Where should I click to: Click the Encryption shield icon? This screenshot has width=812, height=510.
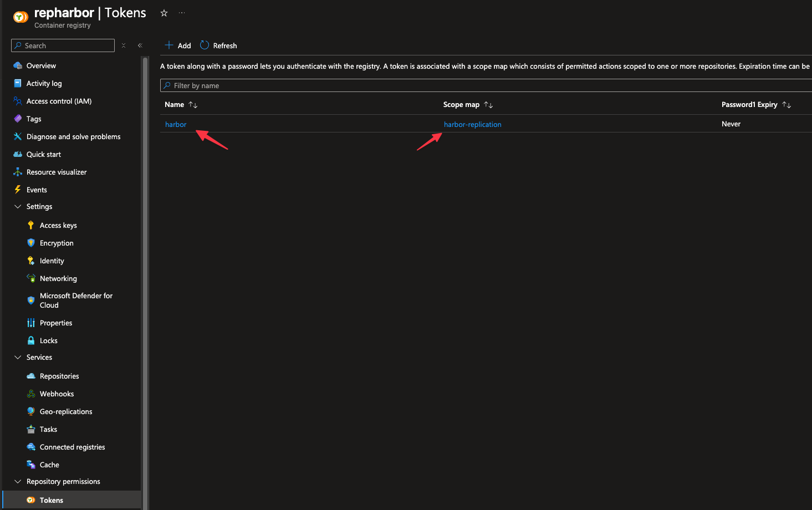[x=31, y=243]
